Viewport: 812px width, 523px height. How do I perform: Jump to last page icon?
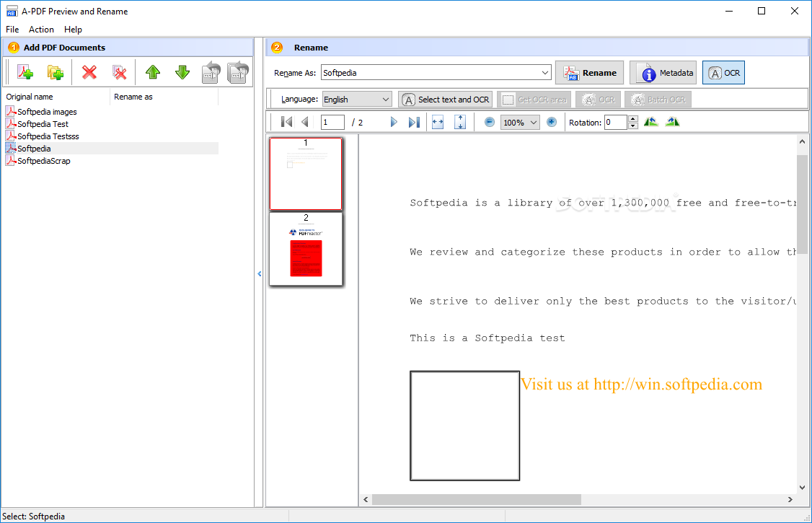coord(414,122)
